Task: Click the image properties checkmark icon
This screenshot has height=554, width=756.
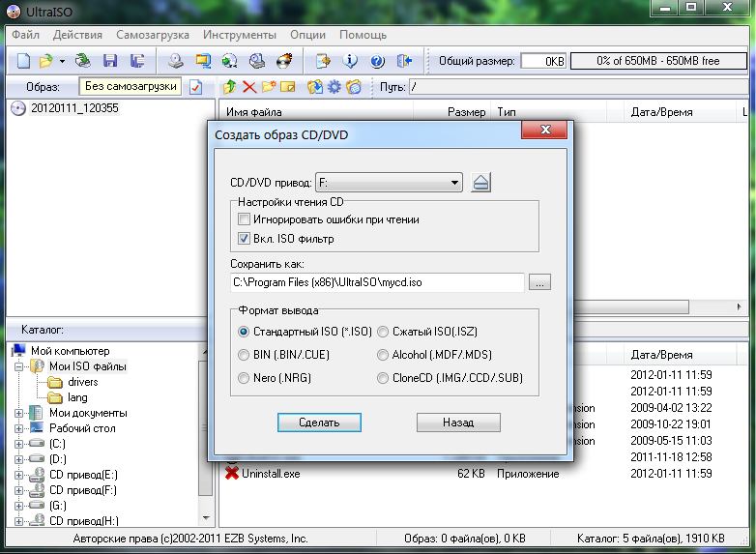Action: (x=195, y=87)
